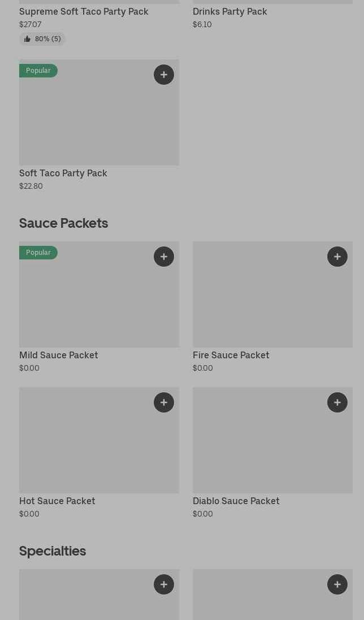
Task: Click the Diablo Sauce Packet image
Action: [x=272, y=446]
